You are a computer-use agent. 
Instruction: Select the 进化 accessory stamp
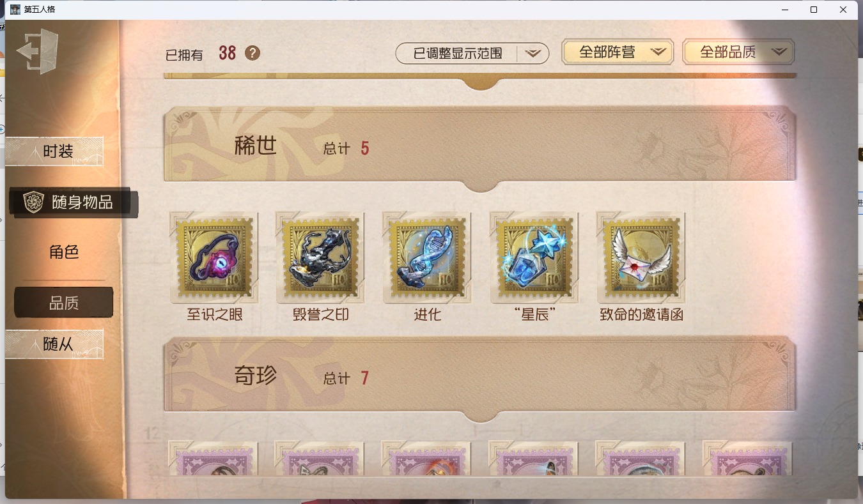click(x=428, y=257)
